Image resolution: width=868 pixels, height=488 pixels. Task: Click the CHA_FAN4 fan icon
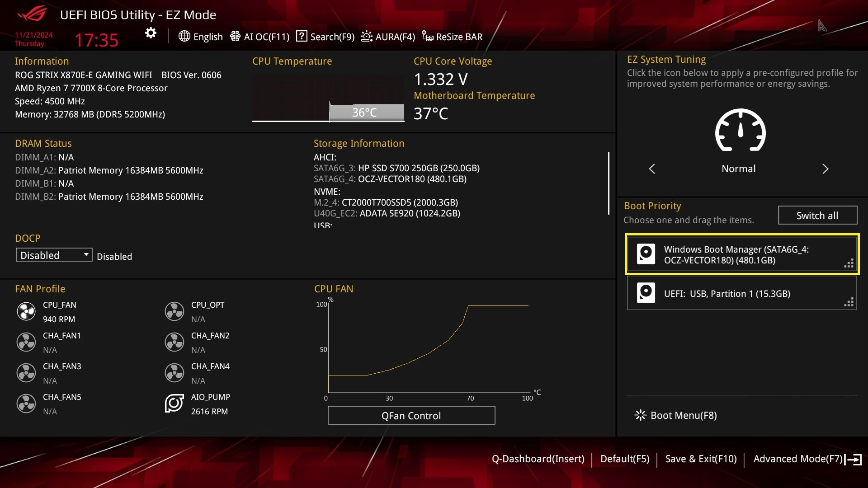(x=175, y=373)
